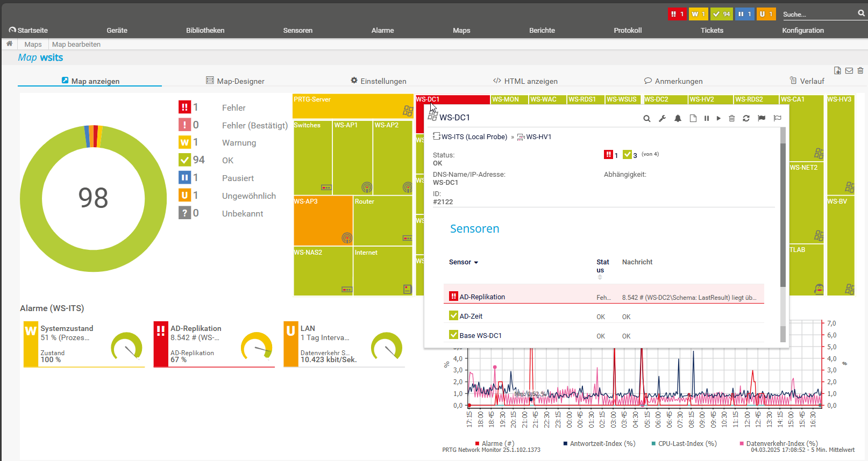Click Map bearbeiten breadcrumb link
The height and width of the screenshot is (461, 868).
point(76,44)
